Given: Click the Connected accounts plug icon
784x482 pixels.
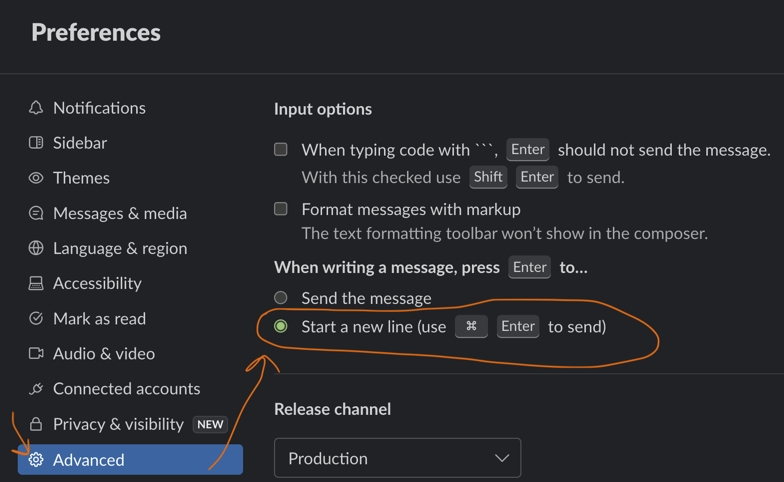Looking at the screenshot, I should tap(36, 389).
